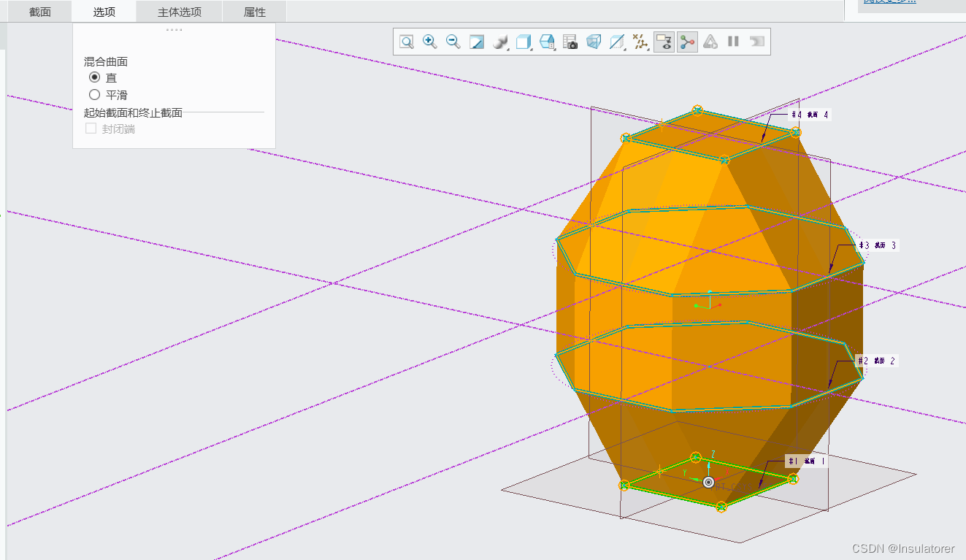Click the Refit zoom-to-fit icon
966x560 pixels.
coord(407,42)
